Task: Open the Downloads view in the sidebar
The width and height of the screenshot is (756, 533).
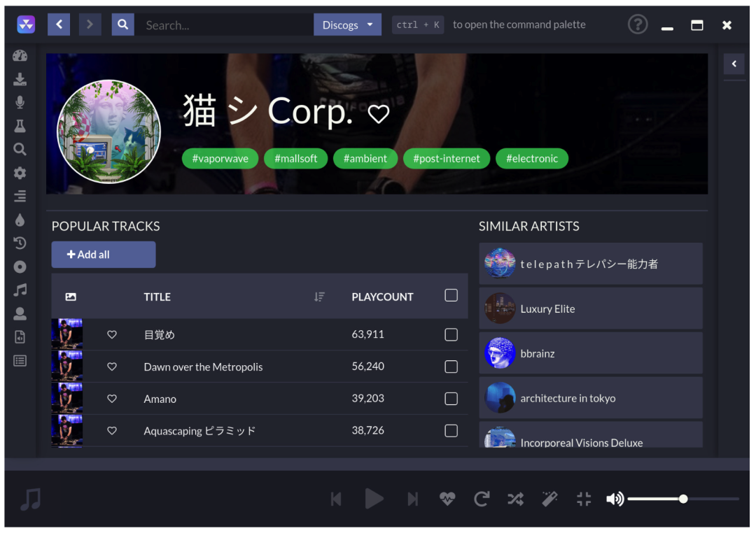Action: pos(20,79)
